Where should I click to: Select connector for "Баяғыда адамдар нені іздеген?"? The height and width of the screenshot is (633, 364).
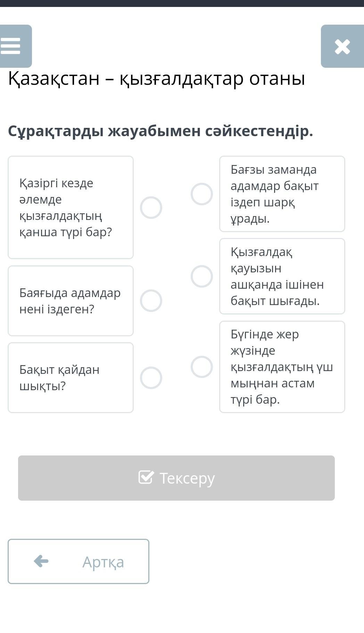pos(151,301)
